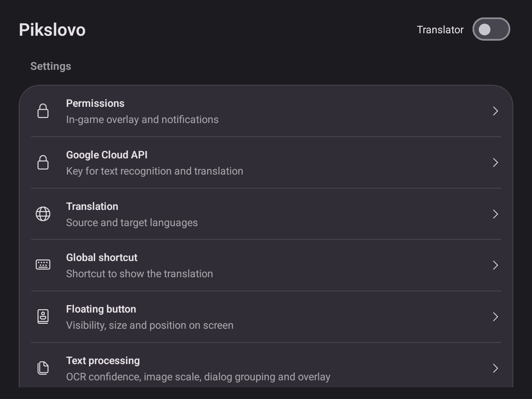
Task: Open the Permissions settings entry
Action: click(266, 111)
